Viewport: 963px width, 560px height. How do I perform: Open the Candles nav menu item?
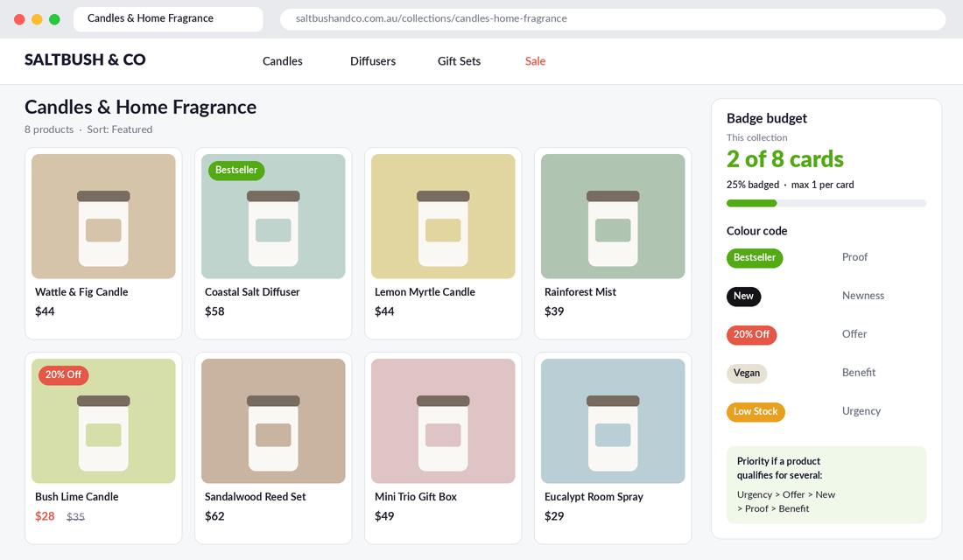[x=283, y=61]
